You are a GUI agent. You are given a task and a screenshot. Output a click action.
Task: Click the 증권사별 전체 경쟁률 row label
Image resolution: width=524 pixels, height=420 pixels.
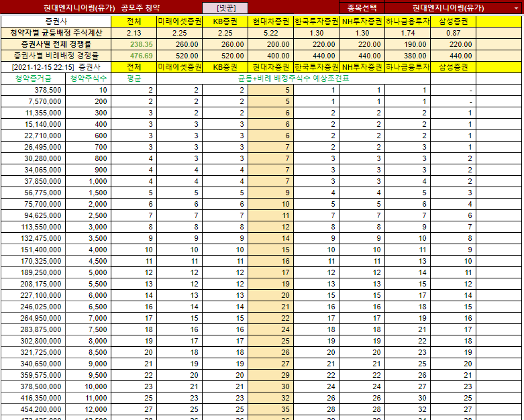[56, 44]
